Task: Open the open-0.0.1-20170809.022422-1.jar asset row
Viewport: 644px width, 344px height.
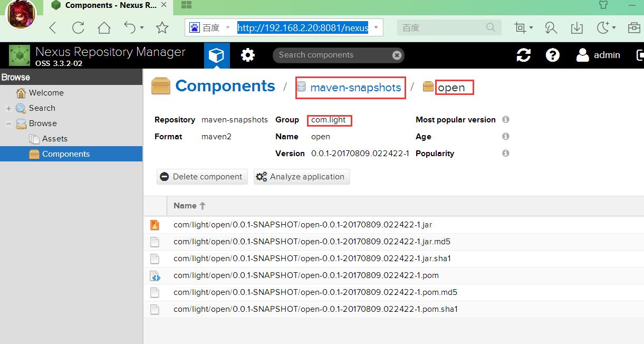Action: point(393,225)
